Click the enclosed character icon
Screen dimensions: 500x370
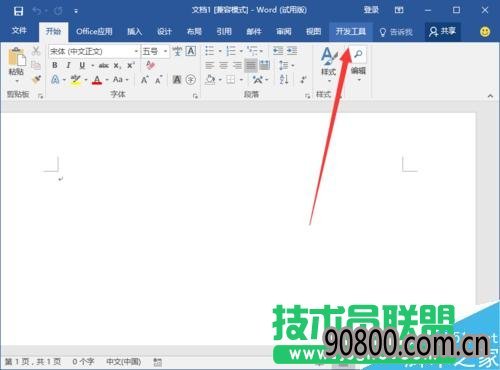[x=191, y=80]
